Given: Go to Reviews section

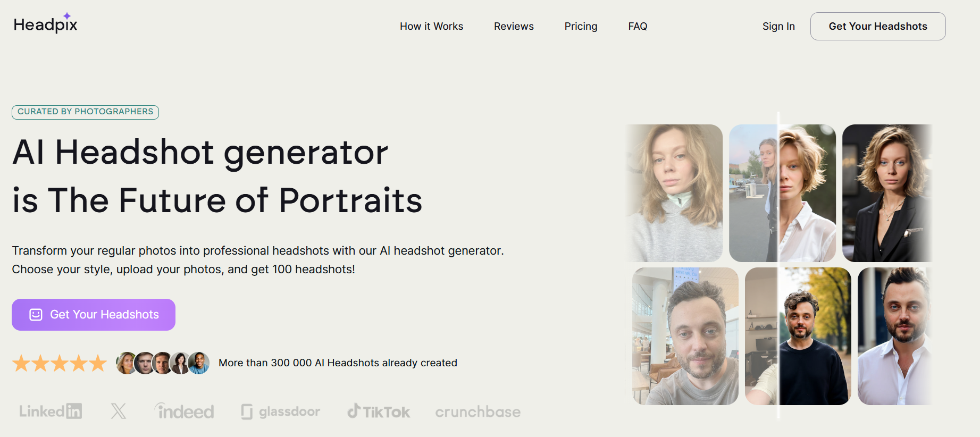Looking at the screenshot, I should tap(514, 26).
